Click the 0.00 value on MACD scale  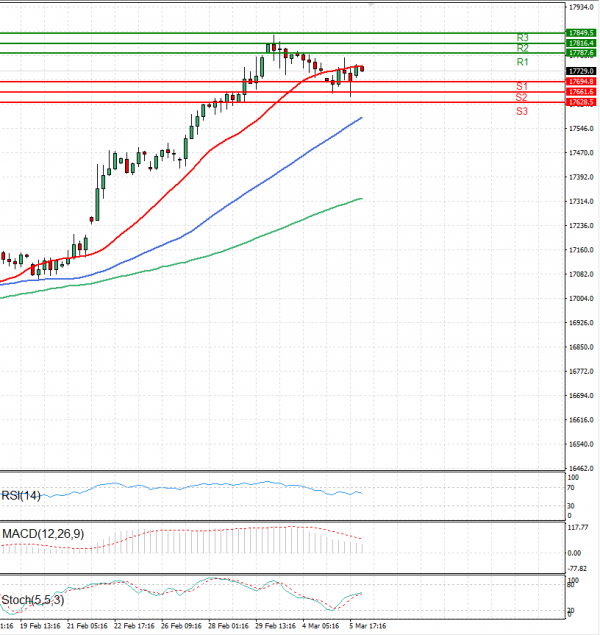coord(574,553)
